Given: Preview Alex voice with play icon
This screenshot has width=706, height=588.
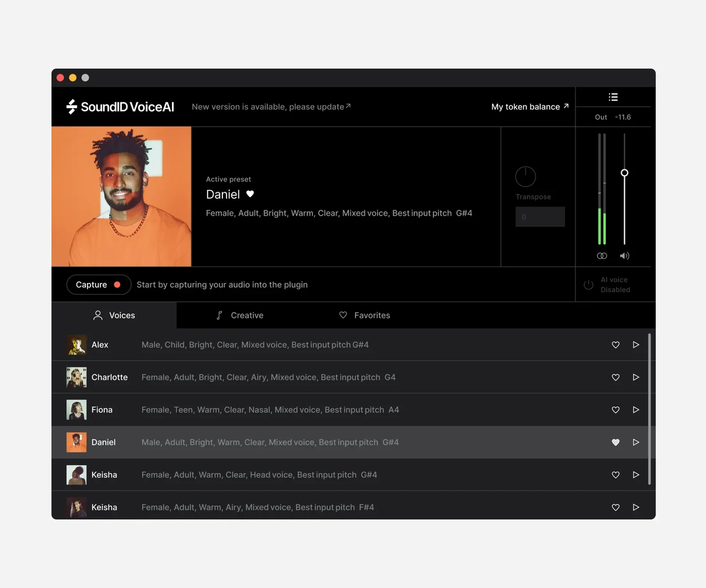Looking at the screenshot, I should point(636,345).
